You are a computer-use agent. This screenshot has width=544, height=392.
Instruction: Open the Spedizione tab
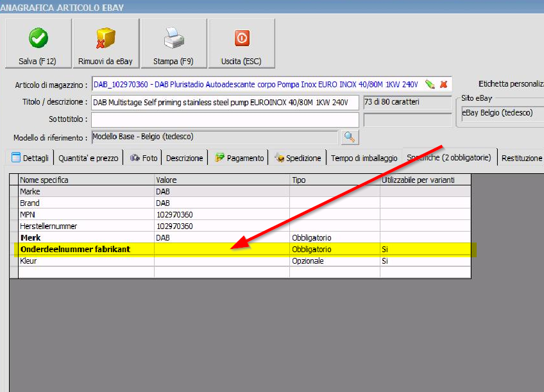coord(298,158)
